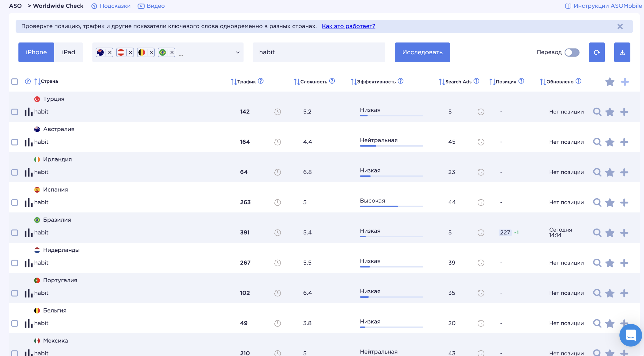Image resolution: width=644 pixels, height=356 pixels.
Task: Star the Бельгия habit keyword
Action: click(610, 323)
